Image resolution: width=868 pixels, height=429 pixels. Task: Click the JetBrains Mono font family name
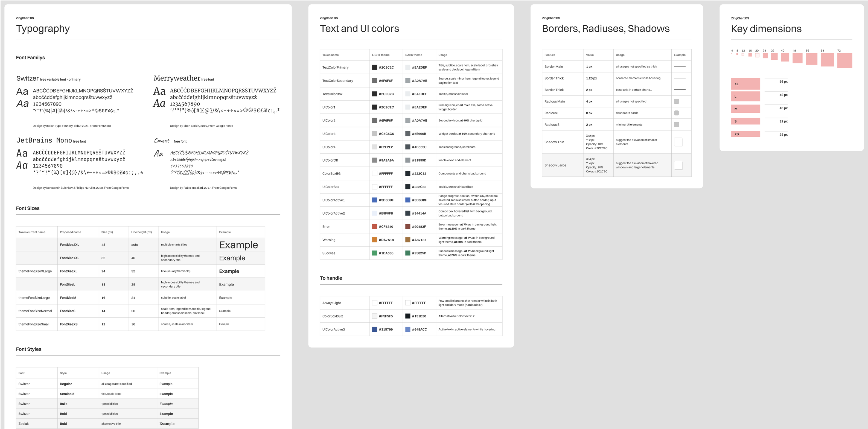pos(44,140)
